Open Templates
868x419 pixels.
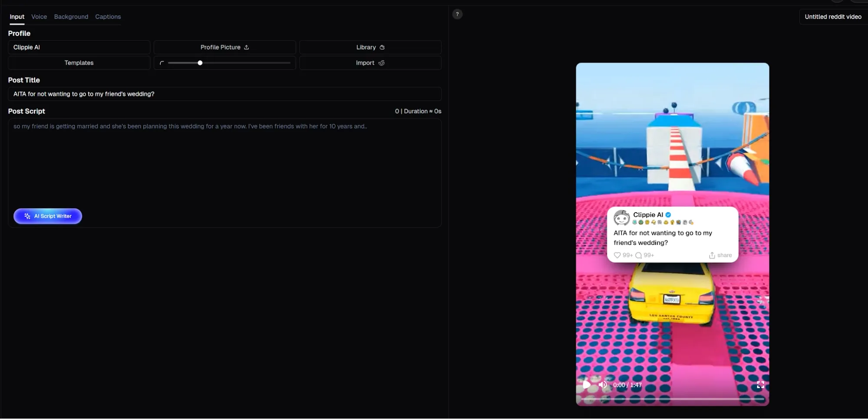point(79,63)
